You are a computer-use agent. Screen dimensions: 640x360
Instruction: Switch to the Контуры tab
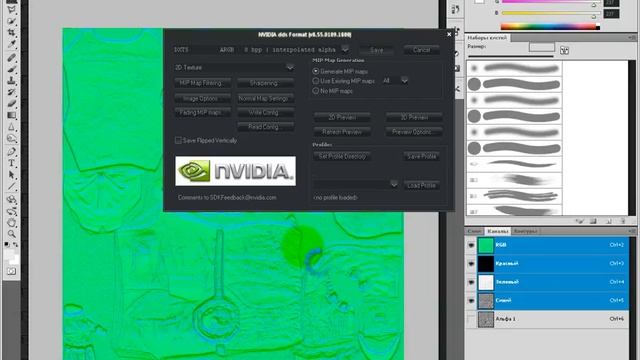tap(525, 231)
